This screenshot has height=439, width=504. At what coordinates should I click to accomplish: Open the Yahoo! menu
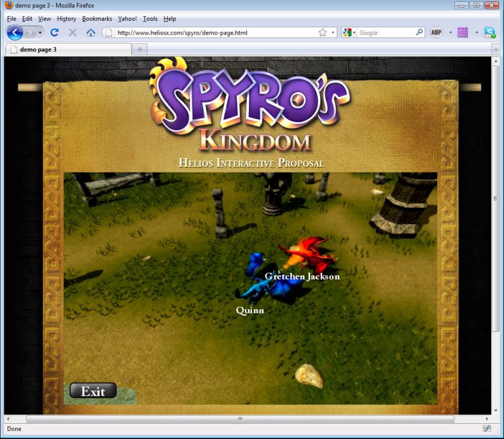tap(127, 19)
